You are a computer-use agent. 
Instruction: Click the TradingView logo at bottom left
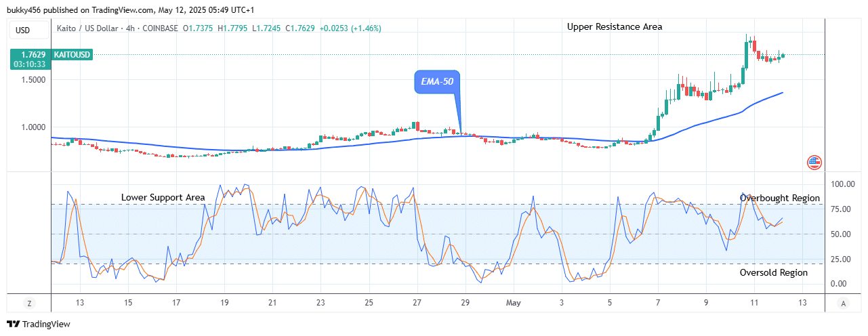38,324
